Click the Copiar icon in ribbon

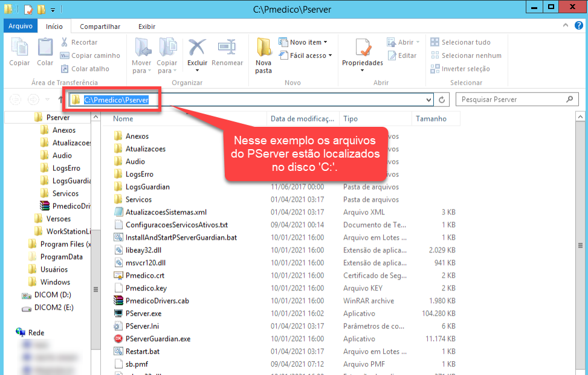tap(20, 48)
